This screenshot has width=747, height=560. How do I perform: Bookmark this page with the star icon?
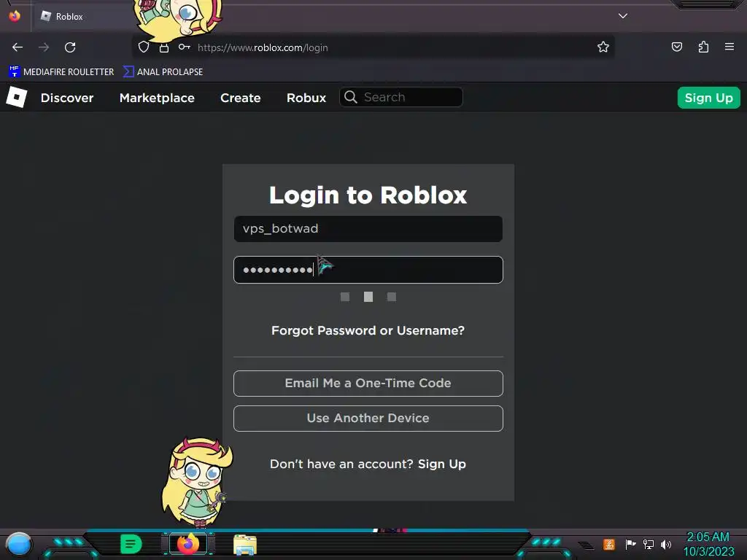(x=603, y=47)
